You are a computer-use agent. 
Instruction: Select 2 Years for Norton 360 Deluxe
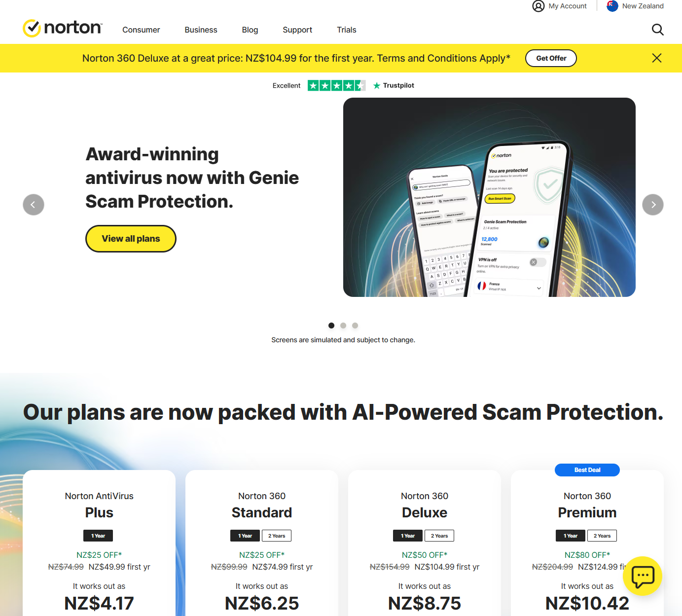[439, 536]
